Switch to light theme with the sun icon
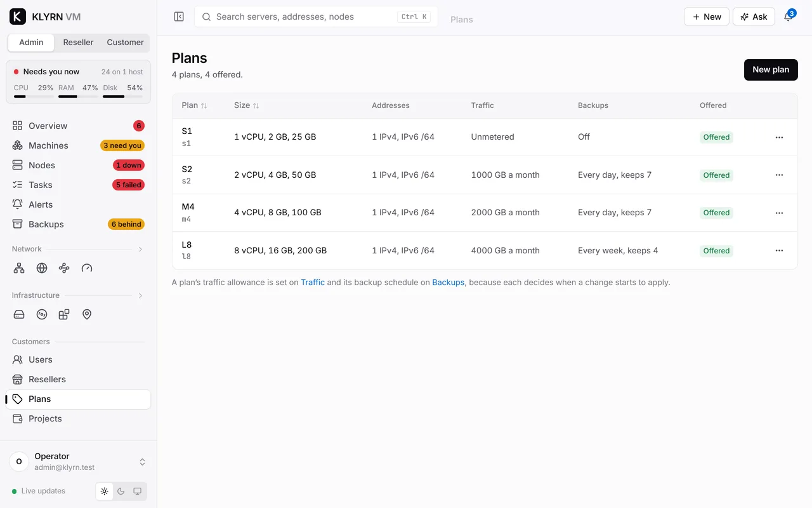The image size is (812, 508). pyautogui.click(x=105, y=491)
